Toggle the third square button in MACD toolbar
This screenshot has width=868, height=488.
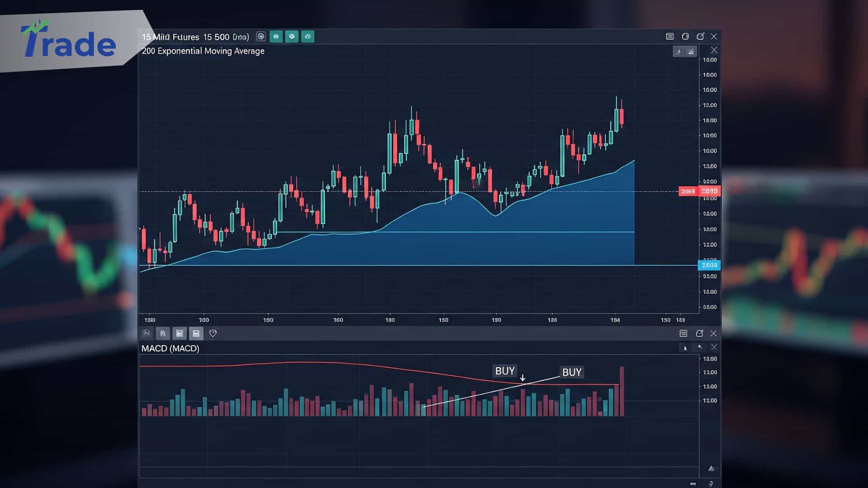(x=179, y=333)
